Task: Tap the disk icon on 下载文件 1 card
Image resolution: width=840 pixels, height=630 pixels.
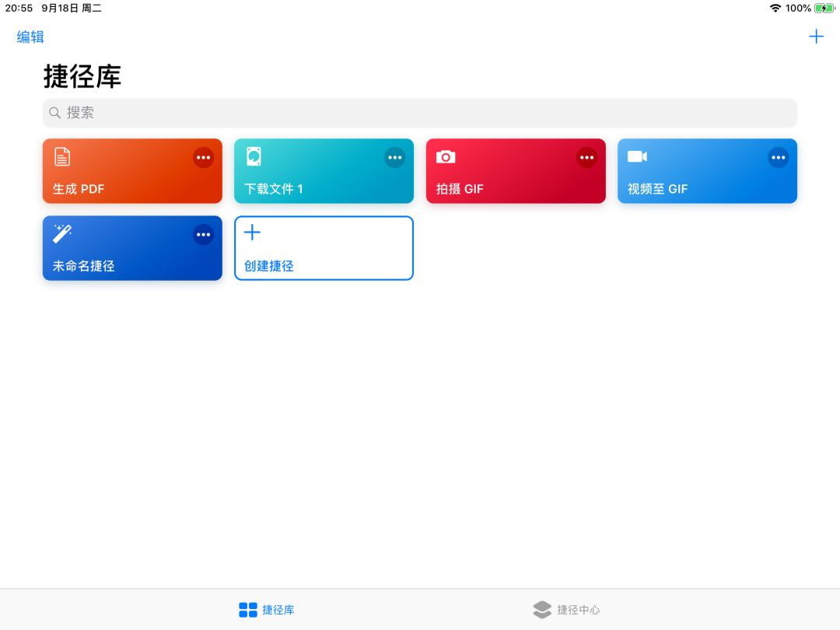Action: (x=254, y=156)
